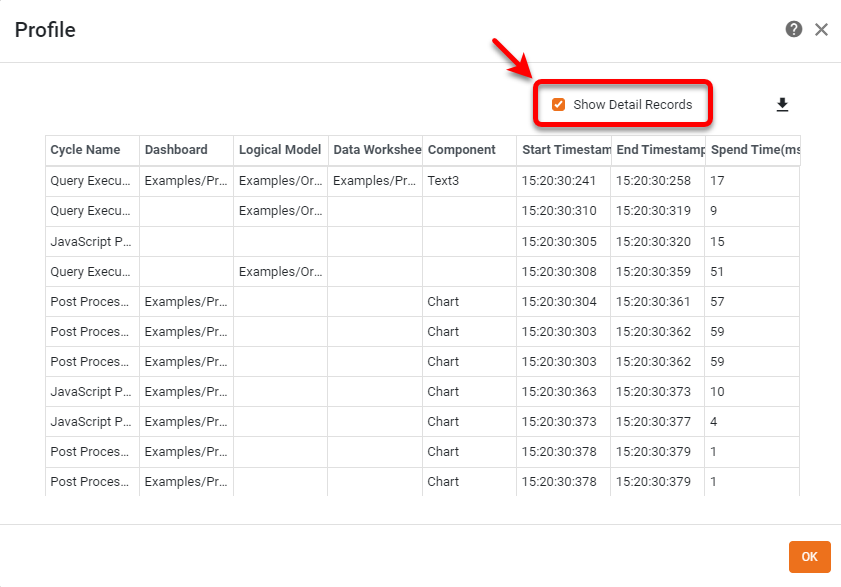Screen dimensions: 841x587
Task: Click the Start Timestamp column header
Action: (565, 150)
